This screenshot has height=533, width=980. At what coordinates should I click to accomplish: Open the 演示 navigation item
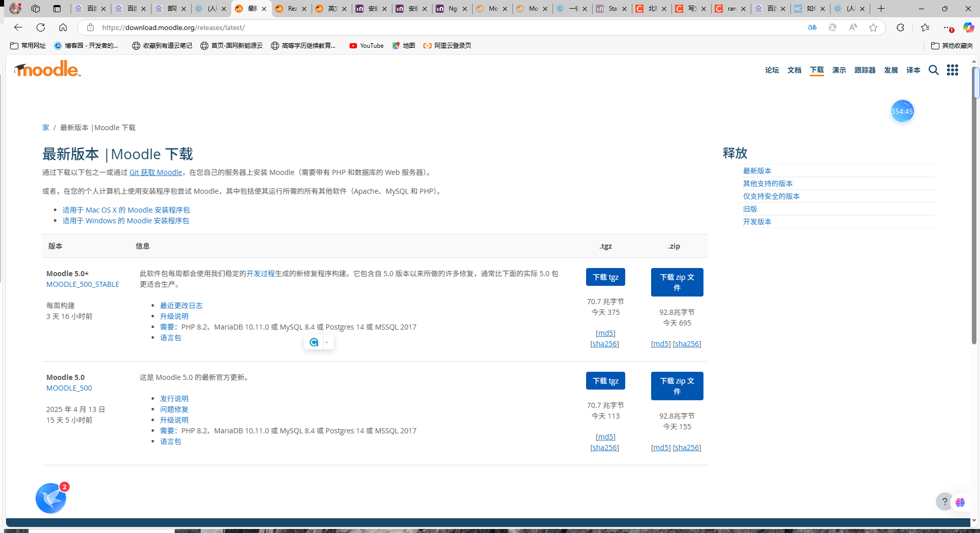(x=839, y=70)
